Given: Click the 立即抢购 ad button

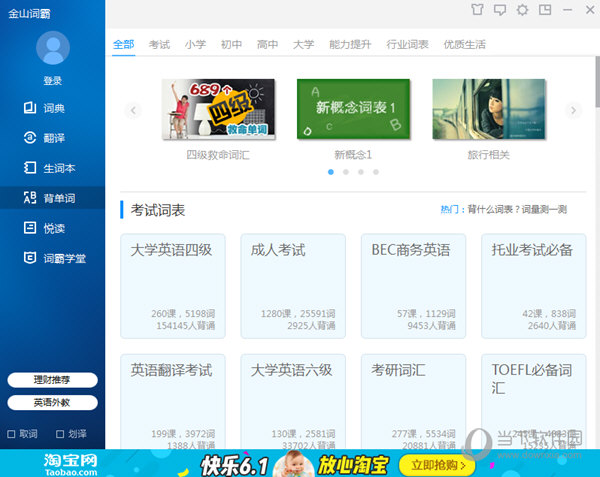Looking at the screenshot, I should pyautogui.click(x=437, y=466).
